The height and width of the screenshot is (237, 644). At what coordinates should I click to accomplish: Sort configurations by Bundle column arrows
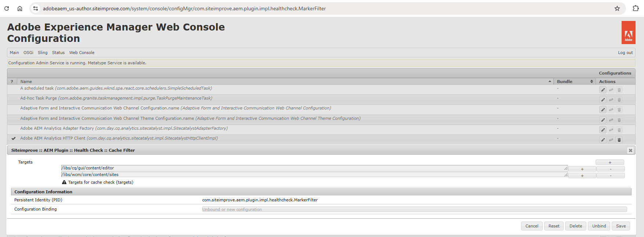click(592, 82)
